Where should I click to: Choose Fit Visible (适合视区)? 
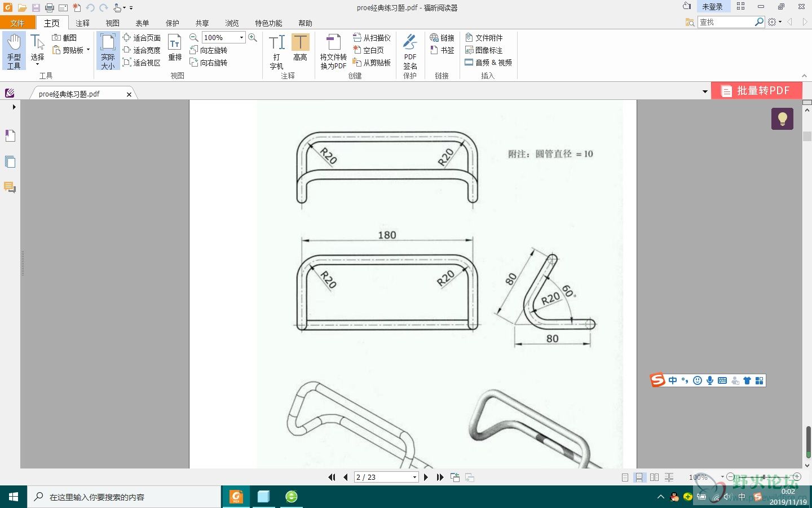click(x=142, y=63)
